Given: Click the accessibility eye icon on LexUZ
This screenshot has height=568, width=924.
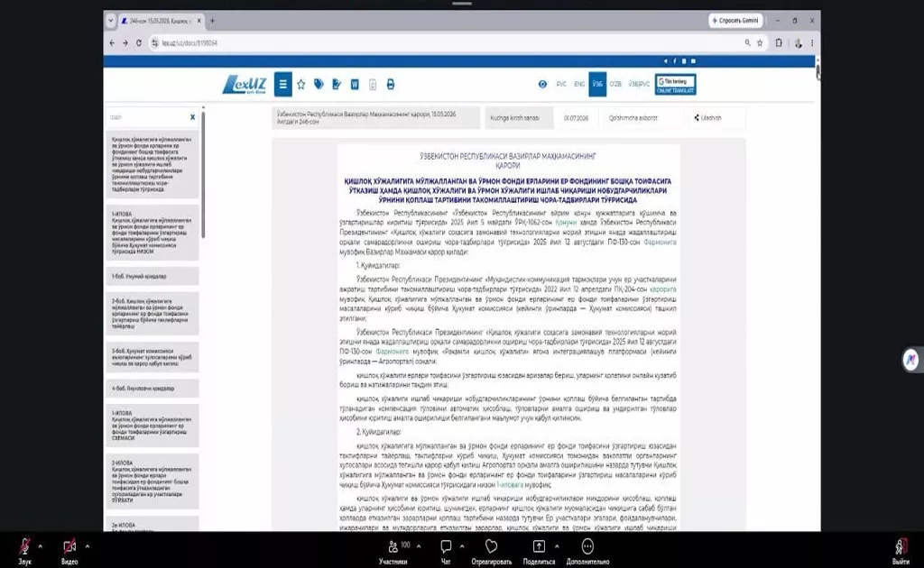Looking at the screenshot, I should [x=542, y=84].
